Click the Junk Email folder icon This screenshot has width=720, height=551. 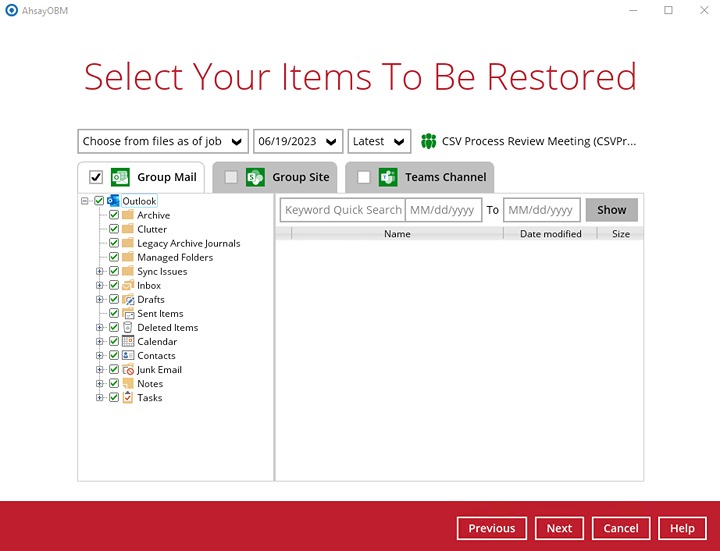128,370
